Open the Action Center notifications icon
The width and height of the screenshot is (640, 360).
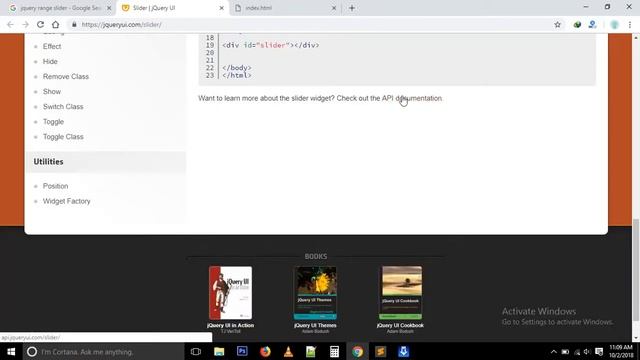coord(599,351)
